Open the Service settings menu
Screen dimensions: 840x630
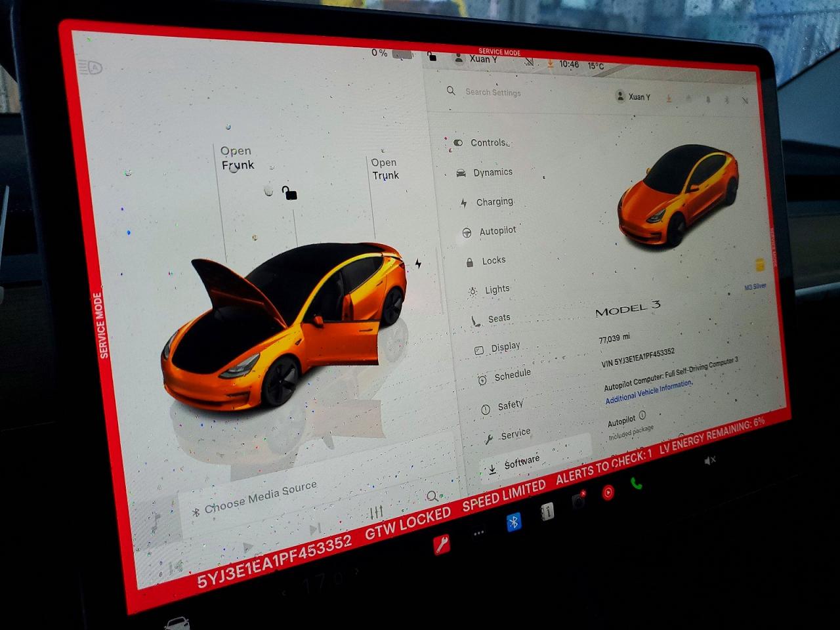507,435
